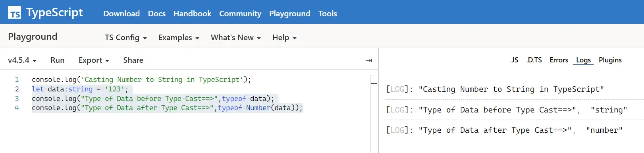
Task: Click the 'typeof Number(data)' code line
Action: click(167, 108)
